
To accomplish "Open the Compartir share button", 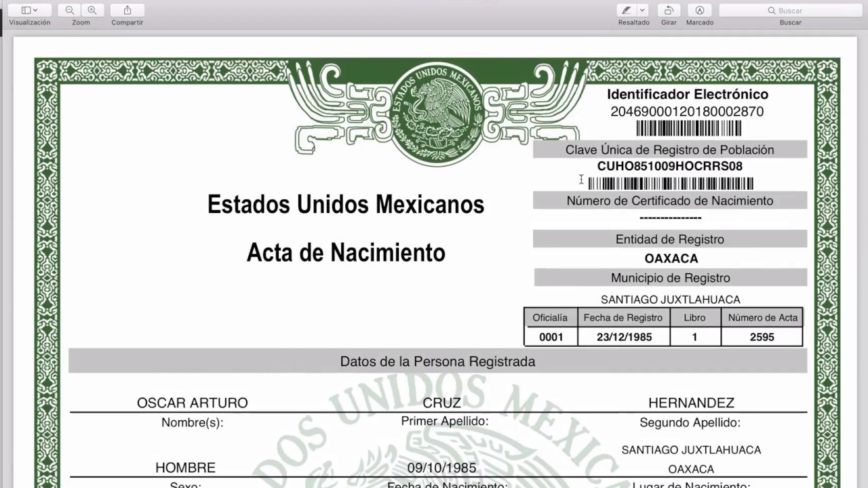I will (x=127, y=10).
